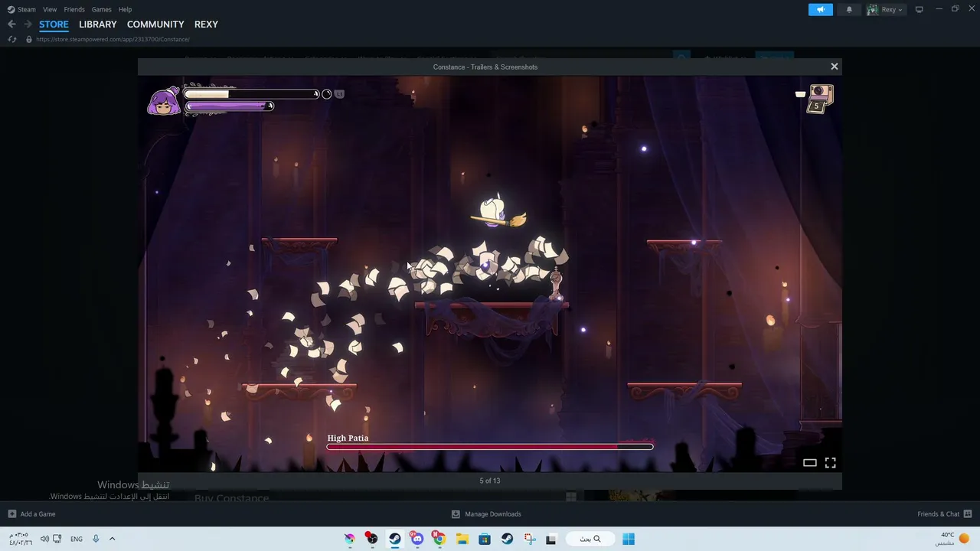This screenshot has height=551, width=980.
Task: Open Friends & Chat
Action: (944, 514)
